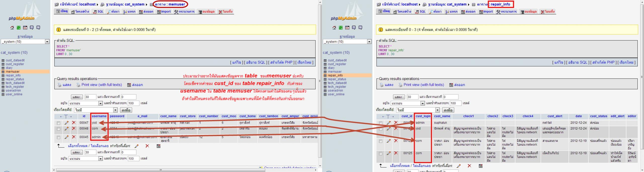Click red X delete icon for repair_info row 00125
The width and height of the screenshot is (644, 172).
(396, 153)
